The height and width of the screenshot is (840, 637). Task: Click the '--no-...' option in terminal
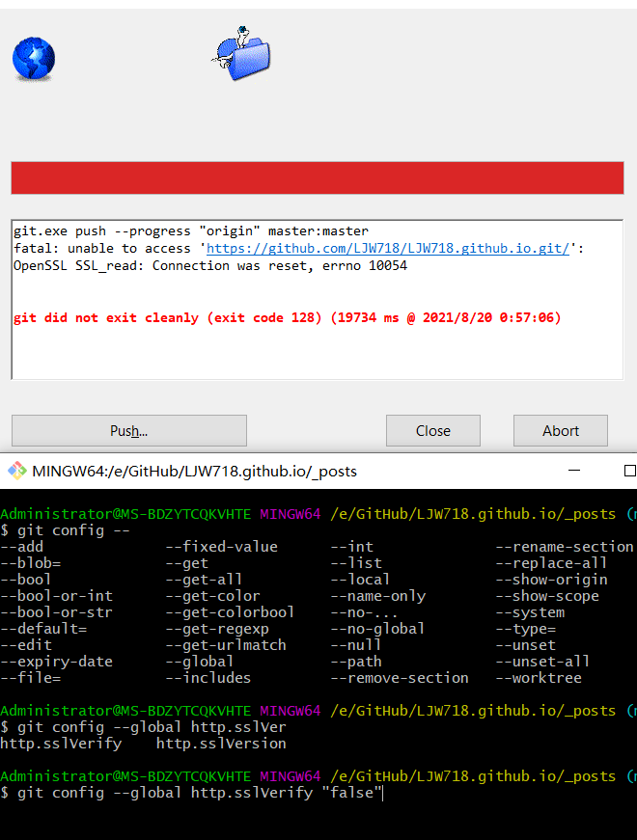[x=365, y=612]
